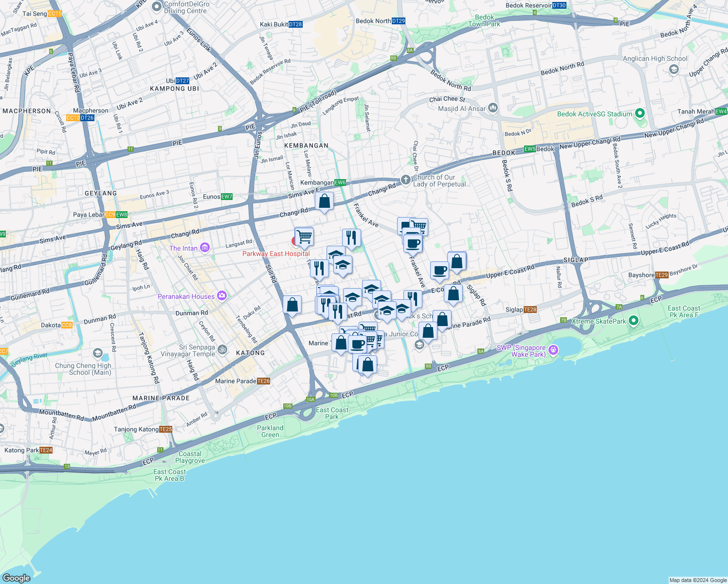Open the East Coast Pk Area B label
This screenshot has height=584, width=728.
[169, 475]
